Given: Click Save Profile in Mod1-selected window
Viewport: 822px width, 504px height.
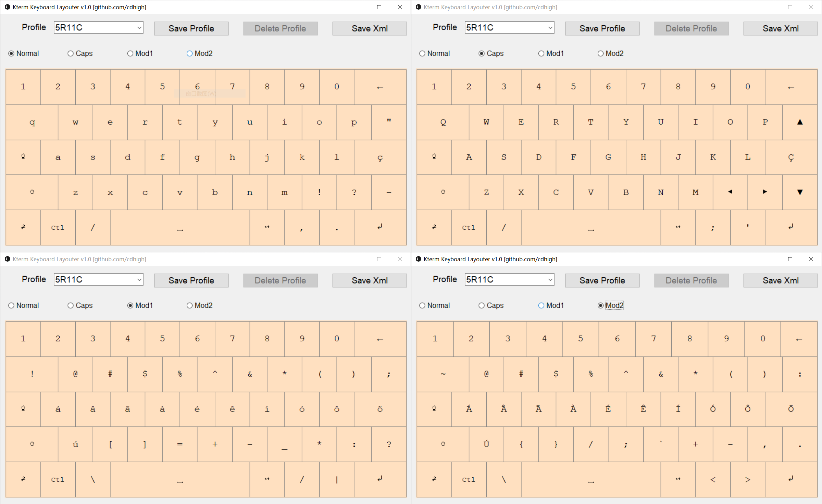Looking at the screenshot, I should [x=191, y=280].
